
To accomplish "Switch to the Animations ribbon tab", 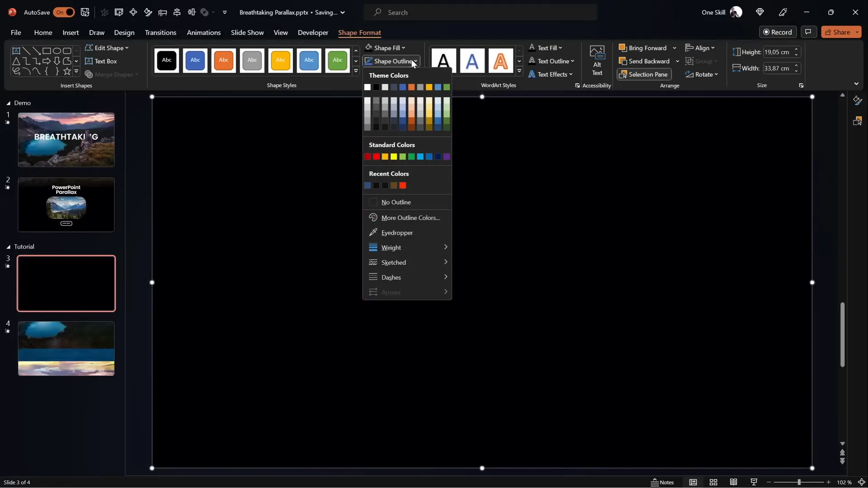I will pos(204,33).
